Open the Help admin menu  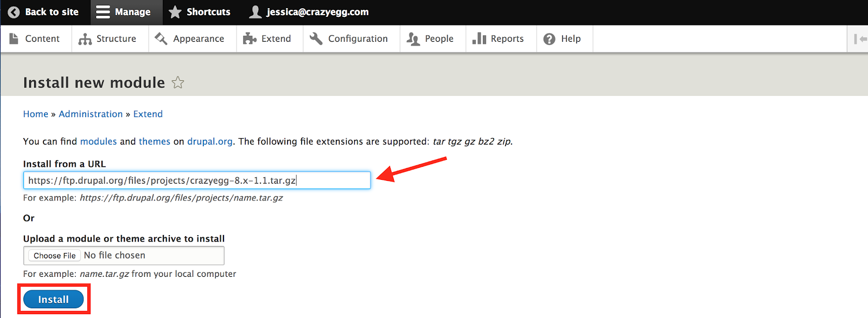tap(565, 38)
